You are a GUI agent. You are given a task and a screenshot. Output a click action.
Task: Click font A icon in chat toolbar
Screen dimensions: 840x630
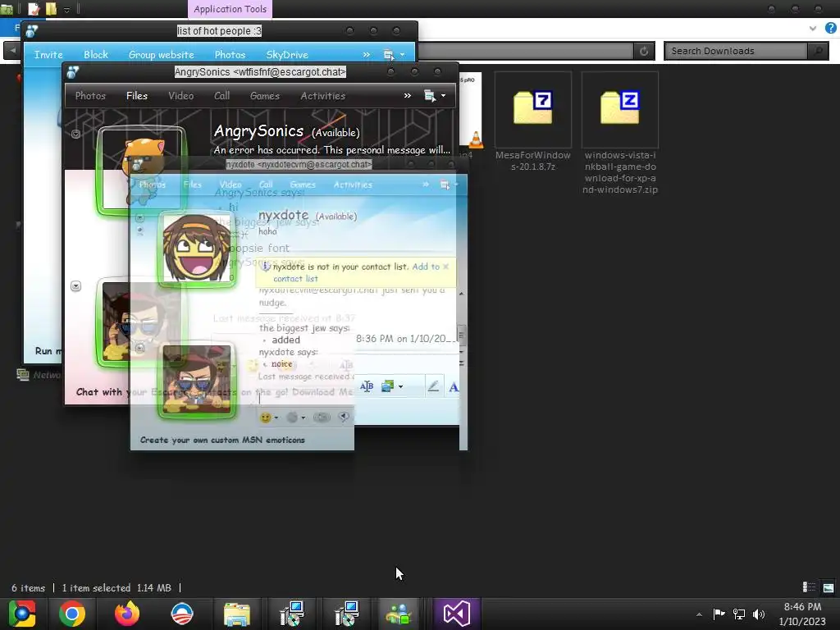(x=453, y=387)
